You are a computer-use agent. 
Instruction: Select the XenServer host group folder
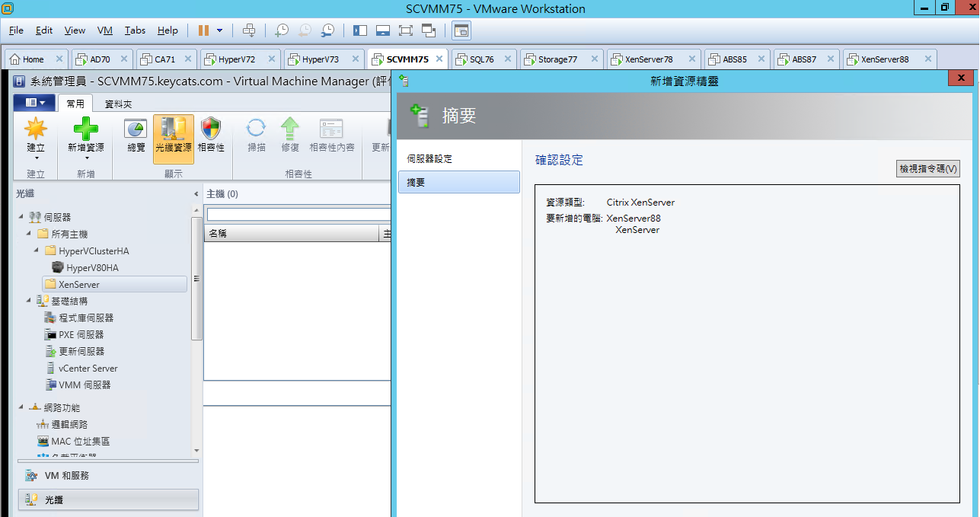(114, 284)
